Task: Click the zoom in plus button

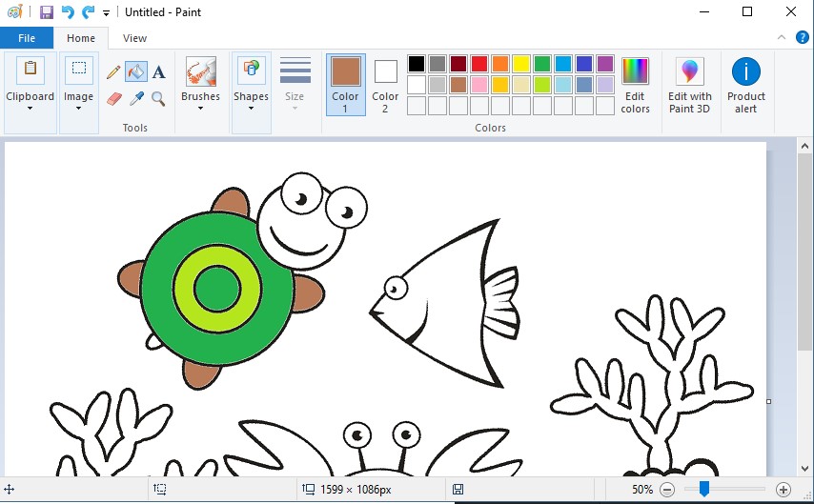Action: point(783,490)
